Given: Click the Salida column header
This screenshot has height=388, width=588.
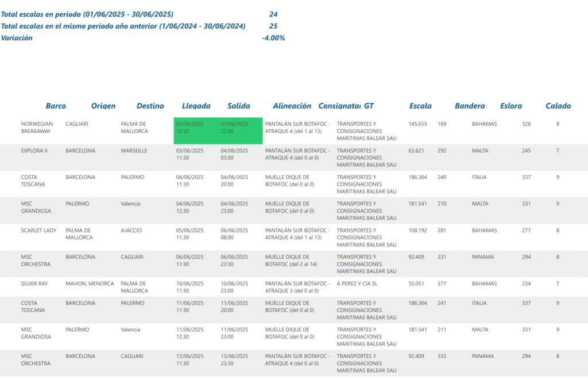Looking at the screenshot, I should point(238,106).
